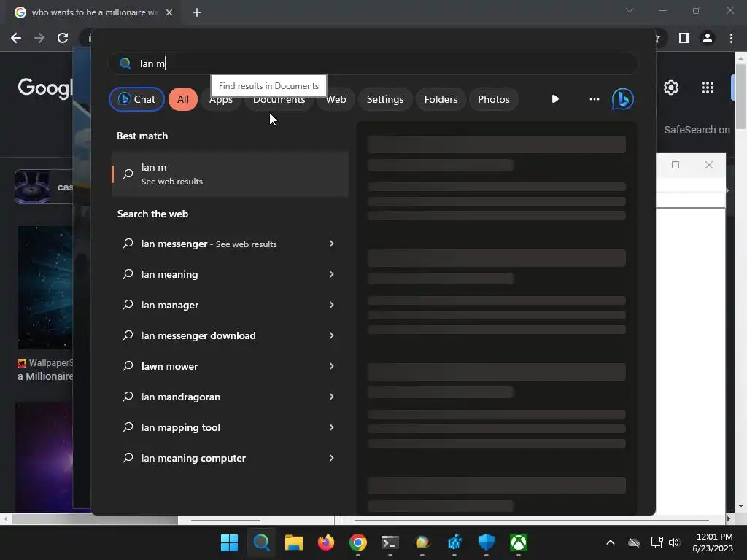Click SafeSearch on link

click(697, 130)
